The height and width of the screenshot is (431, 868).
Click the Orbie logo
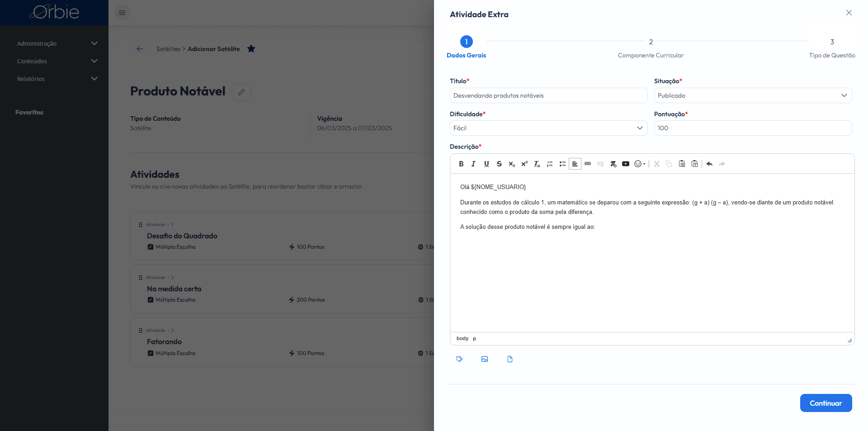(54, 12)
